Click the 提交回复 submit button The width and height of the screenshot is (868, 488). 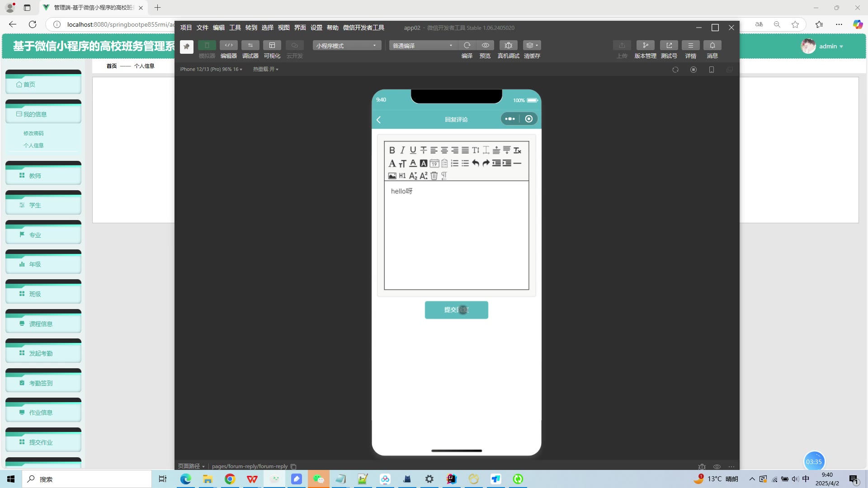[456, 310]
